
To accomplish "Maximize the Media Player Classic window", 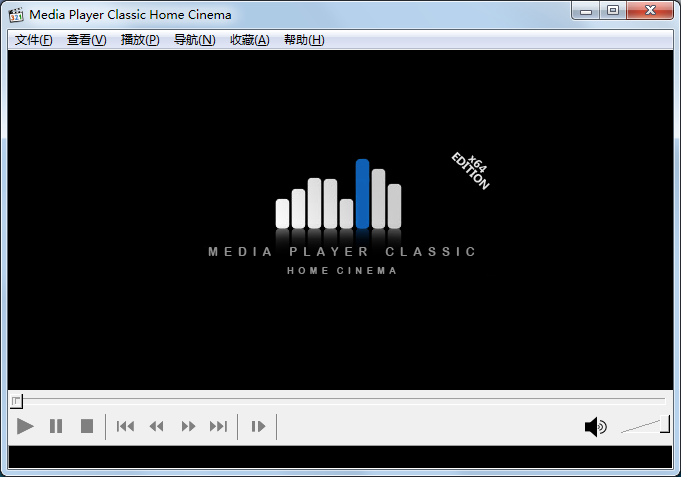I will (x=613, y=10).
